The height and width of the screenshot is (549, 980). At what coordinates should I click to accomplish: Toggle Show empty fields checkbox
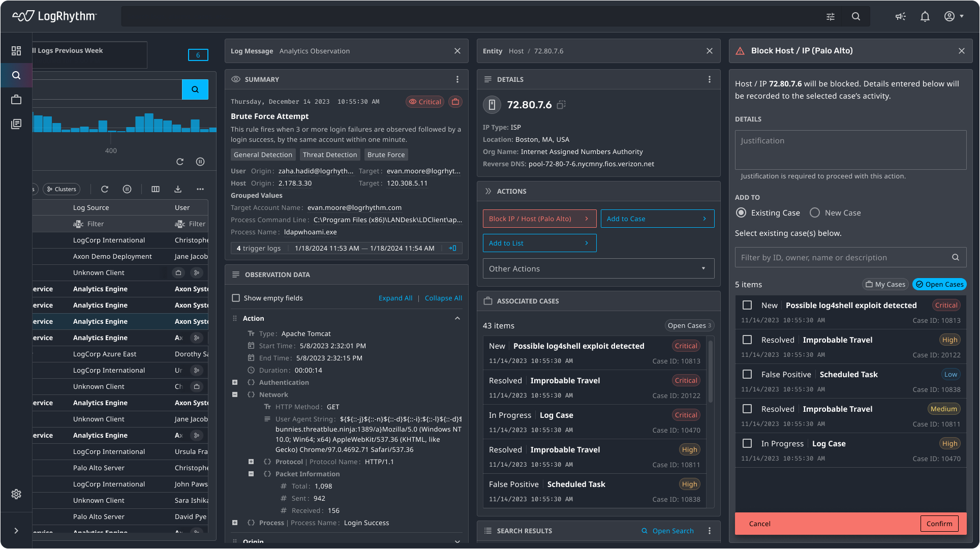pyautogui.click(x=236, y=298)
